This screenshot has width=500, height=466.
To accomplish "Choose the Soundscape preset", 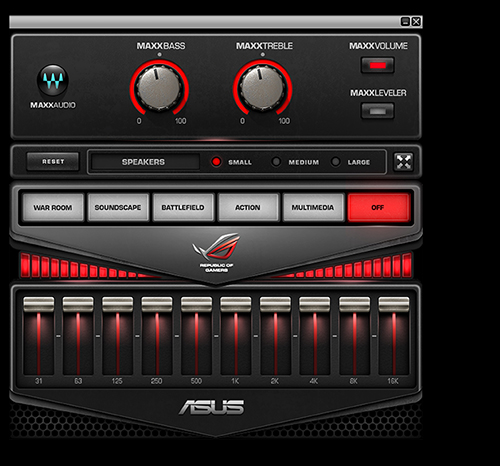I will (x=118, y=207).
